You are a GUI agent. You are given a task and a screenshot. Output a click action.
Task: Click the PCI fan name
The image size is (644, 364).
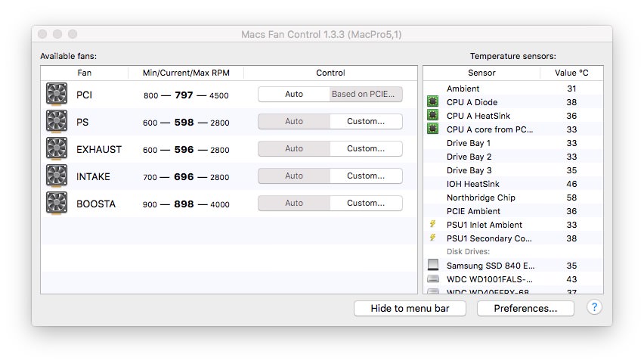pyautogui.click(x=84, y=95)
